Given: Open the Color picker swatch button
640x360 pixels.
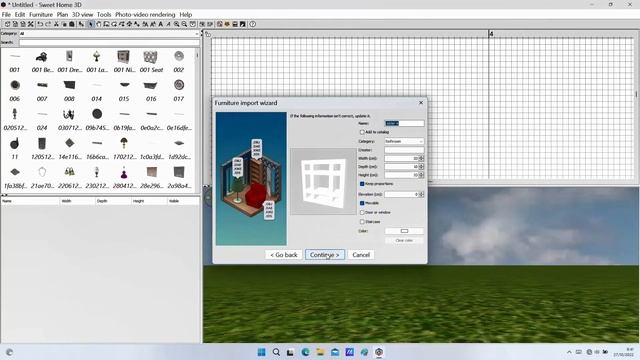Looking at the screenshot, I should [x=404, y=231].
